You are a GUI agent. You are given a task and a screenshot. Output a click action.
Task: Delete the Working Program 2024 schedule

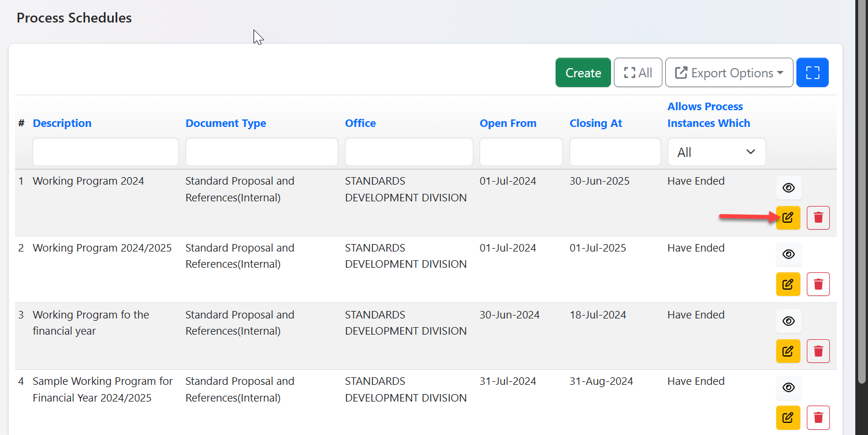click(x=818, y=217)
